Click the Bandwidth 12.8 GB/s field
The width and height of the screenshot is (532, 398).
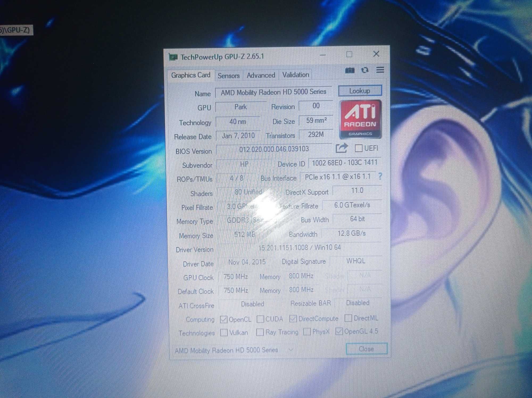click(x=352, y=234)
